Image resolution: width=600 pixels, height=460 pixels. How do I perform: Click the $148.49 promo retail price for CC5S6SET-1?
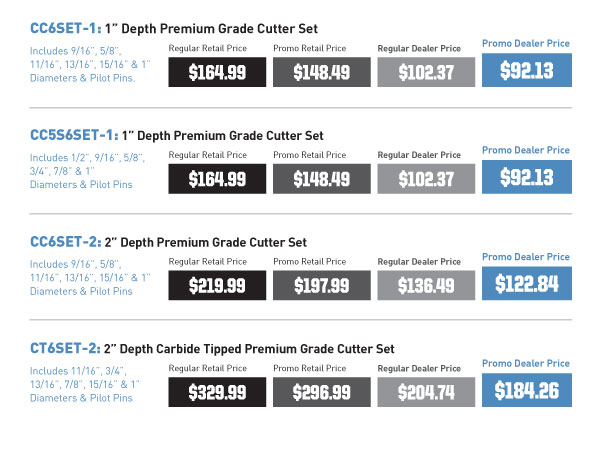click(x=322, y=179)
